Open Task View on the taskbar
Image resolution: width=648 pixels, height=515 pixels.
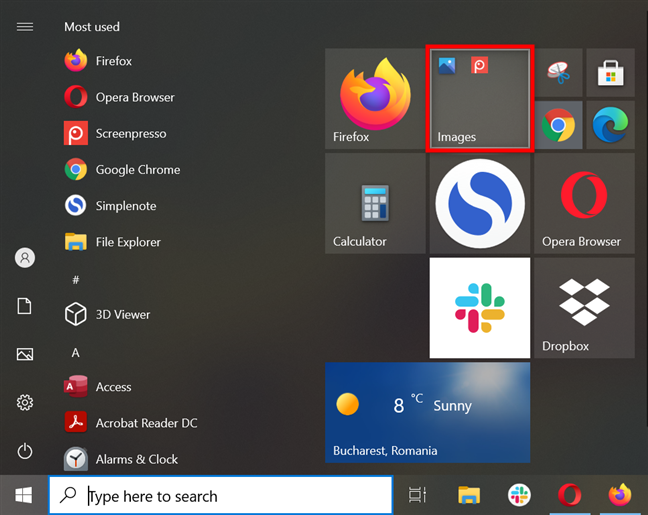pos(417,495)
